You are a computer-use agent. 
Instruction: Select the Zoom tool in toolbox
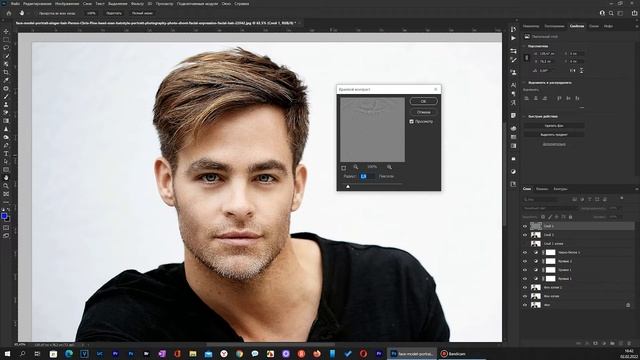[x=6, y=186]
